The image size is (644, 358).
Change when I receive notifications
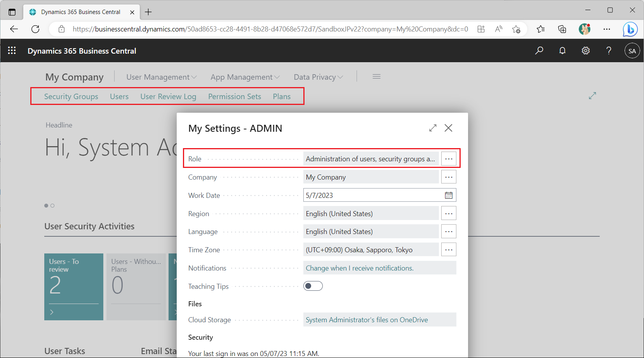pos(359,268)
